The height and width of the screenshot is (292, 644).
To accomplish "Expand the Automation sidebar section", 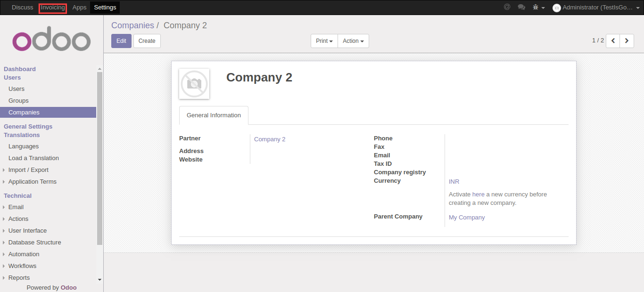I will click(24, 254).
